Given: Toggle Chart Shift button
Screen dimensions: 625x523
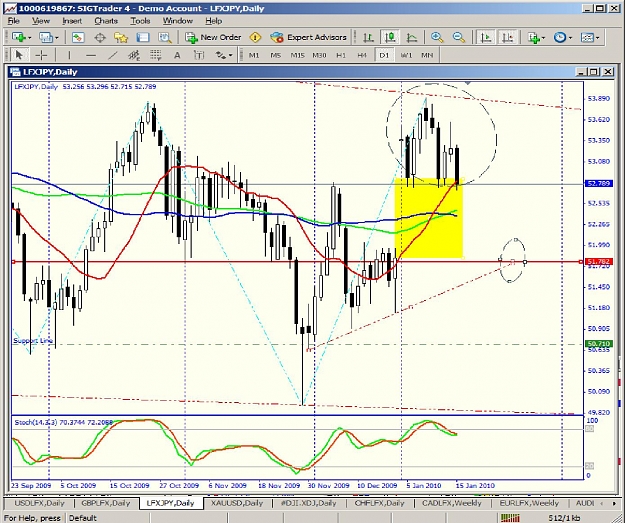Looking at the screenshot, I should click(x=507, y=37).
